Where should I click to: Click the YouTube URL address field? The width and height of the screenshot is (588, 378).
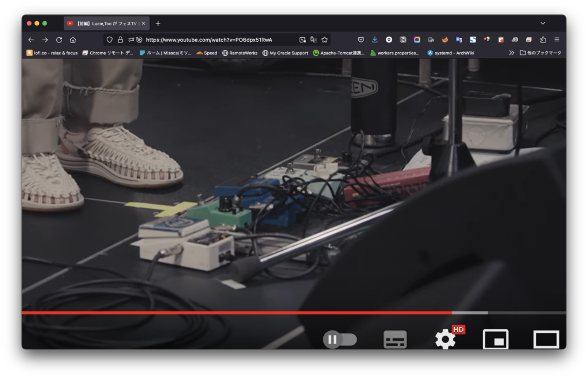[x=218, y=40]
